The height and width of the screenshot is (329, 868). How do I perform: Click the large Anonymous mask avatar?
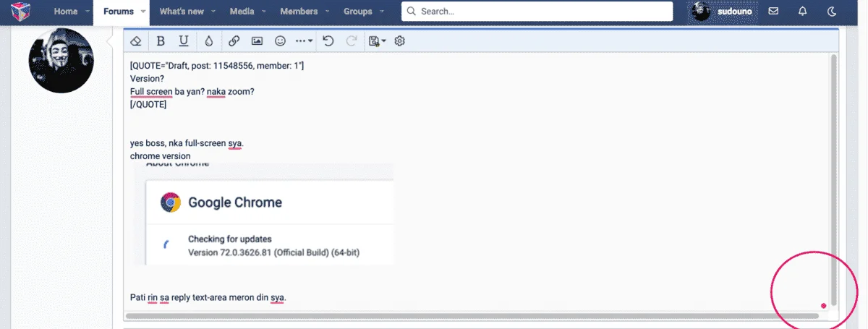61,61
